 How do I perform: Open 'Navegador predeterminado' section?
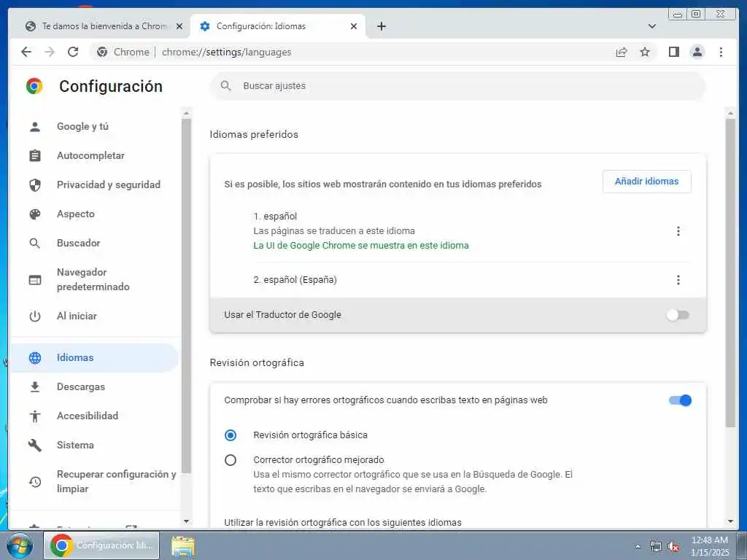pos(96,280)
